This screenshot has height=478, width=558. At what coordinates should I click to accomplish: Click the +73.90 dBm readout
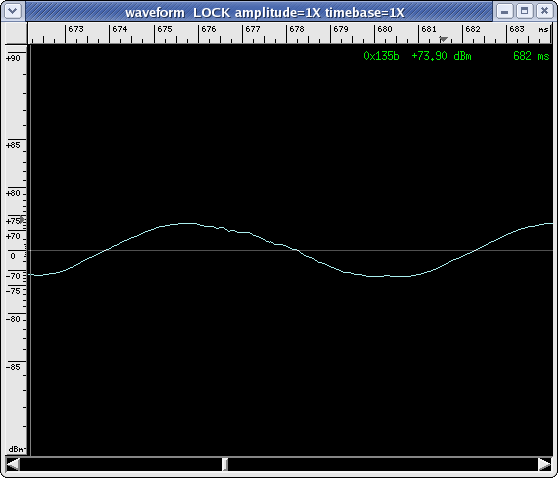pos(441,56)
